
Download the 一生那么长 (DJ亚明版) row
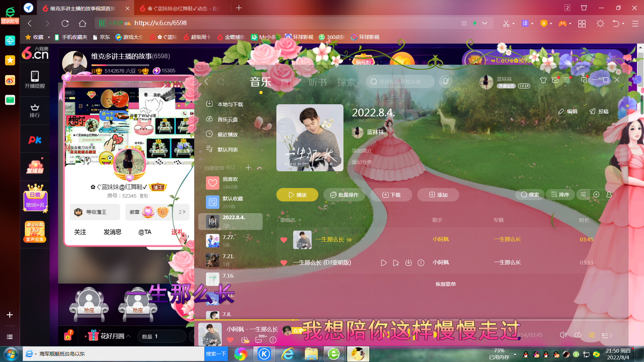click(408, 263)
